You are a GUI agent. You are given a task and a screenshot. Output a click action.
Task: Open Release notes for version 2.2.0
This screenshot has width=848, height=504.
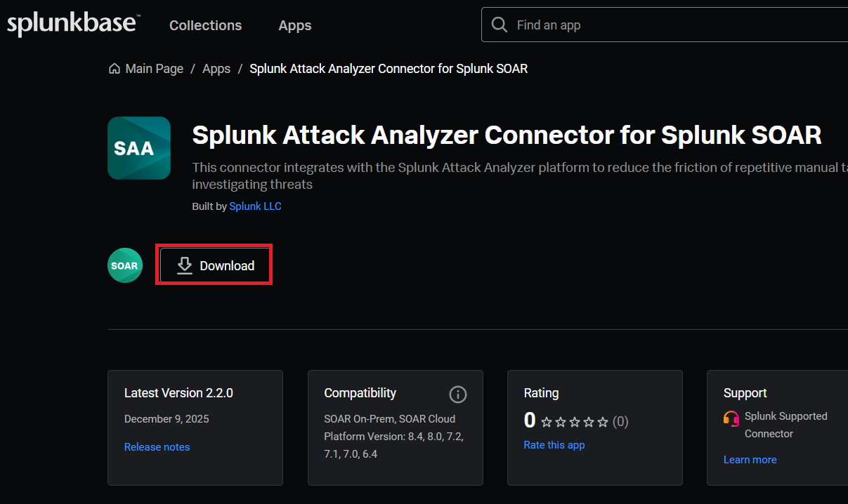(157, 447)
